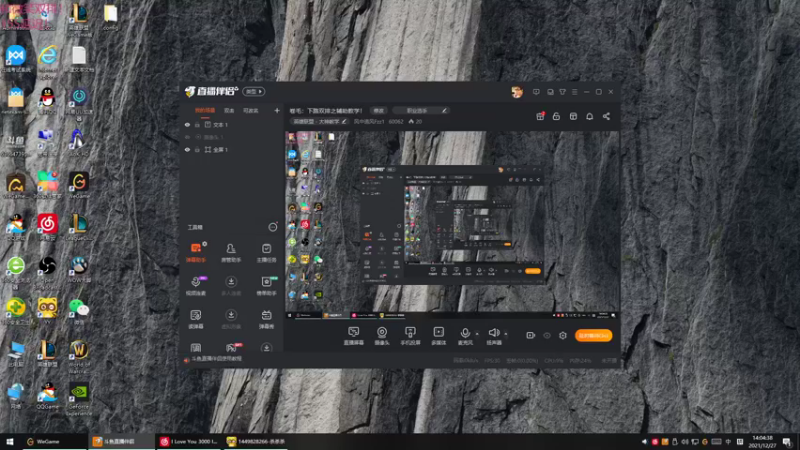The height and width of the screenshot is (450, 800).
Task: Open the layout box icon beside the bell
Action: pyautogui.click(x=573, y=116)
